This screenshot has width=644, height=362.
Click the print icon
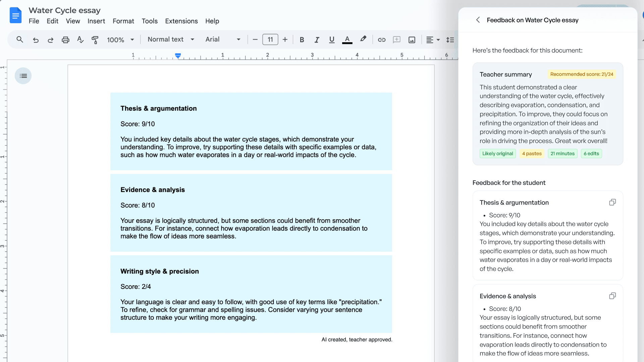(65, 40)
